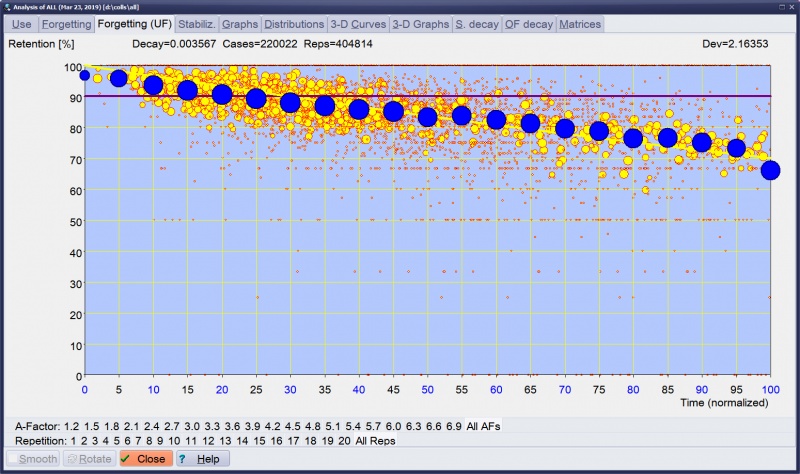Select Repetition 20
Viewport: 800px width, 474px height.
click(x=344, y=441)
